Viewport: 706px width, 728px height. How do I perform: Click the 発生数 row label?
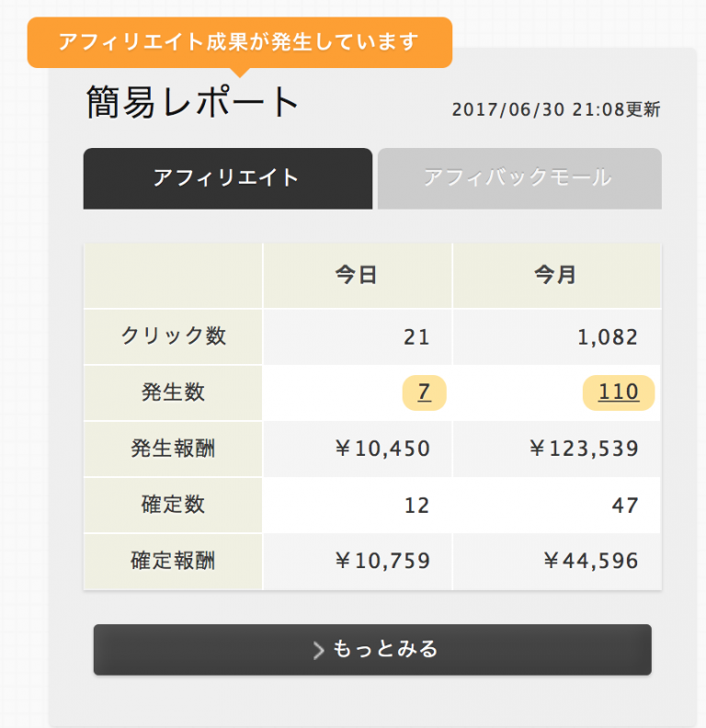(173, 392)
